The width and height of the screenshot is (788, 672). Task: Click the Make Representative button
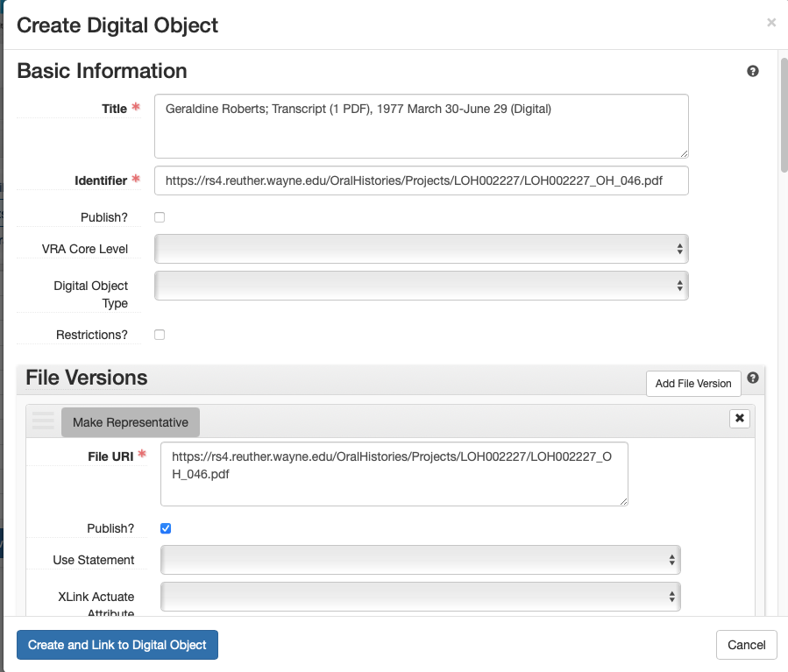tap(130, 421)
